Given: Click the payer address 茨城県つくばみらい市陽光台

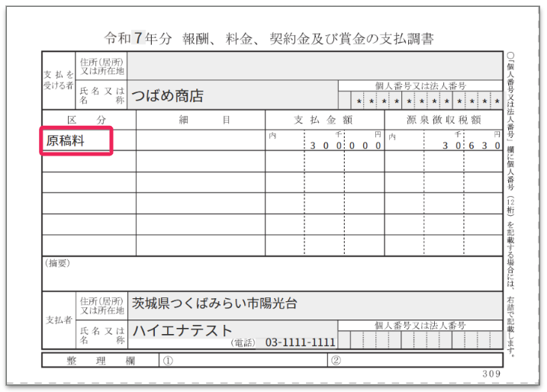Looking at the screenshot, I should coord(214,304).
